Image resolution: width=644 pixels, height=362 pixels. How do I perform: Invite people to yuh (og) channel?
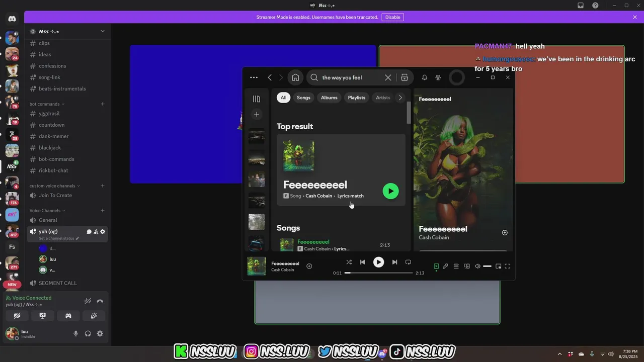[96, 232]
